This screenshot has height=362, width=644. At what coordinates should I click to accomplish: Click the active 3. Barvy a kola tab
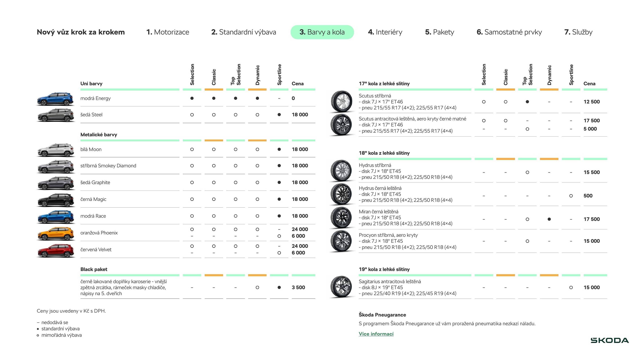click(x=322, y=32)
